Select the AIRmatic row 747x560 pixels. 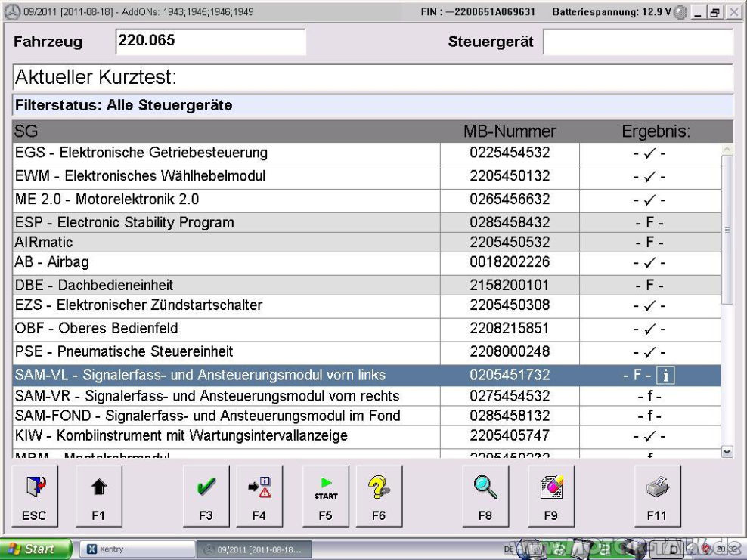point(367,242)
